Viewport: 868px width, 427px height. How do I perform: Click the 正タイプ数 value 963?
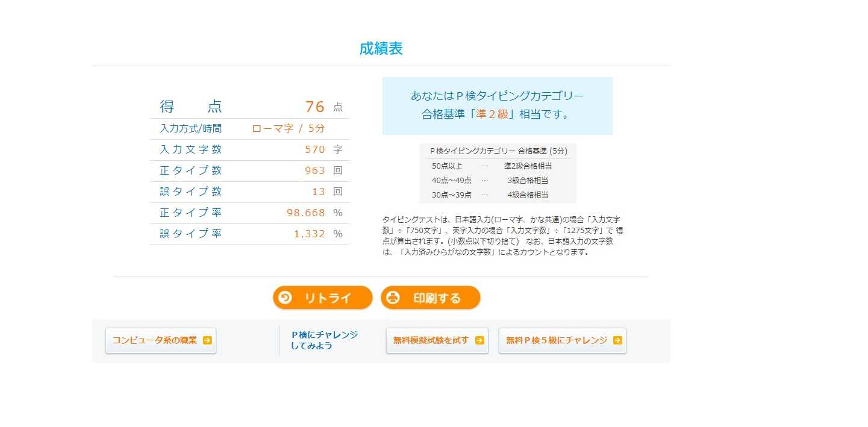pyautogui.click(x=315, y=170)
